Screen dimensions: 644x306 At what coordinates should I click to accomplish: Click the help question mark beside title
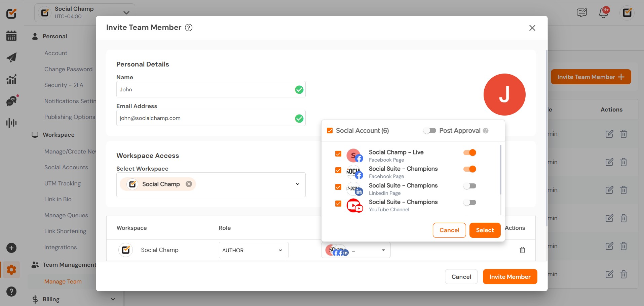189,28
